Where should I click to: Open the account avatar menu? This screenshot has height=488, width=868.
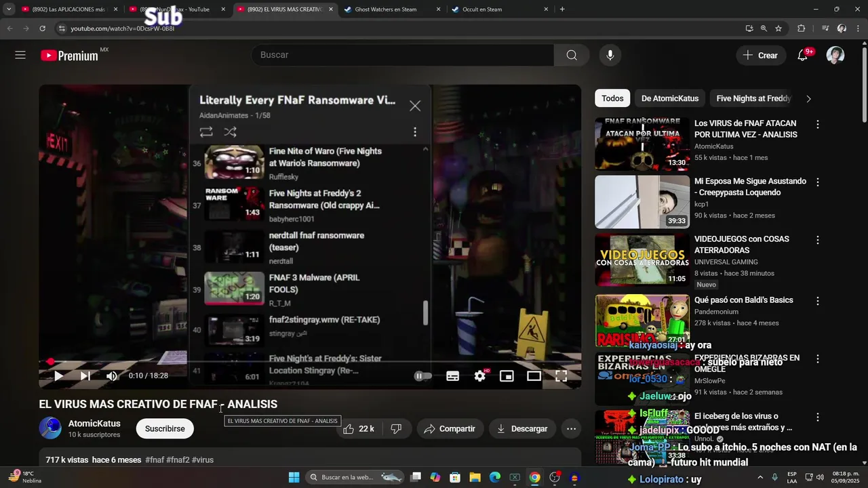coord(835,56)
